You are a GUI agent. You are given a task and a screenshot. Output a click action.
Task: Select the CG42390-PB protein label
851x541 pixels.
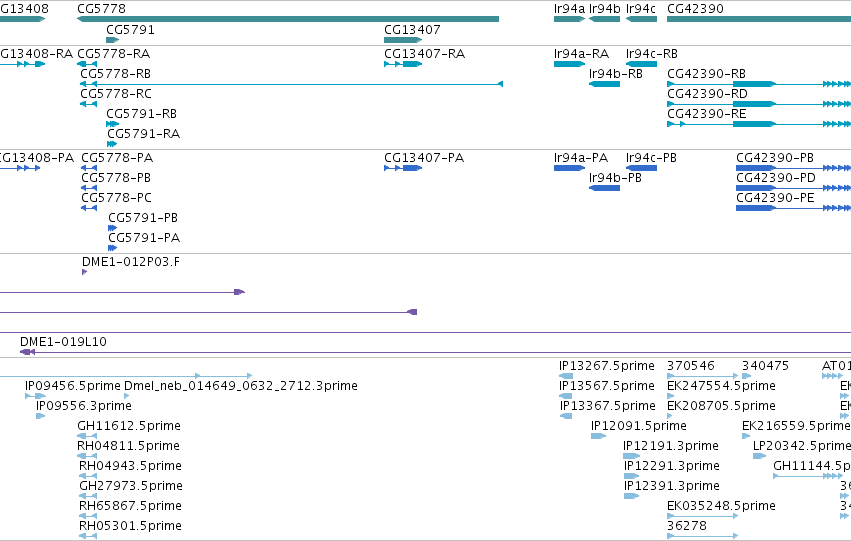click(x=775, y=158)
